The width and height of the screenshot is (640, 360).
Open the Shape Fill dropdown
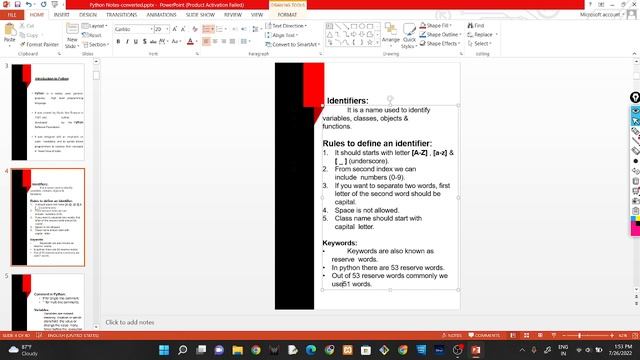436,25
